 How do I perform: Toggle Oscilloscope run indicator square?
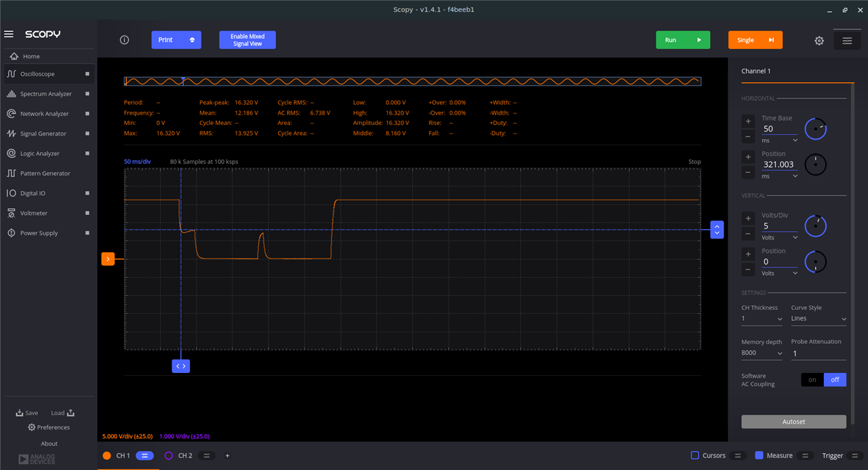pos(87,74)
